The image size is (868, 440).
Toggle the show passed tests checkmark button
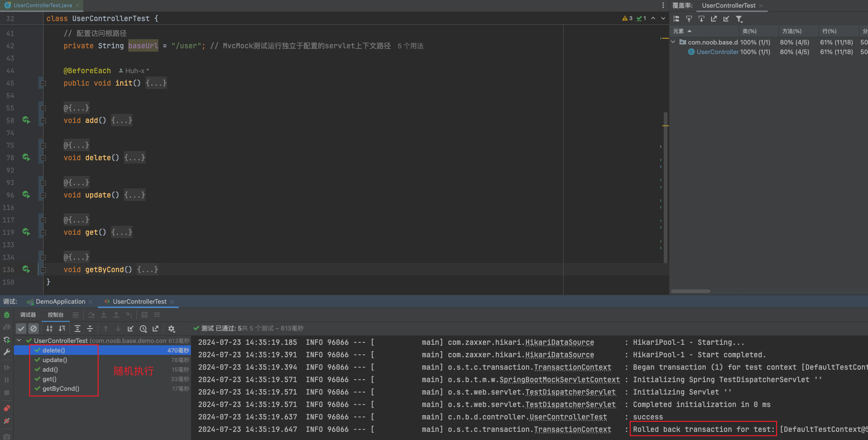[21, 329]
